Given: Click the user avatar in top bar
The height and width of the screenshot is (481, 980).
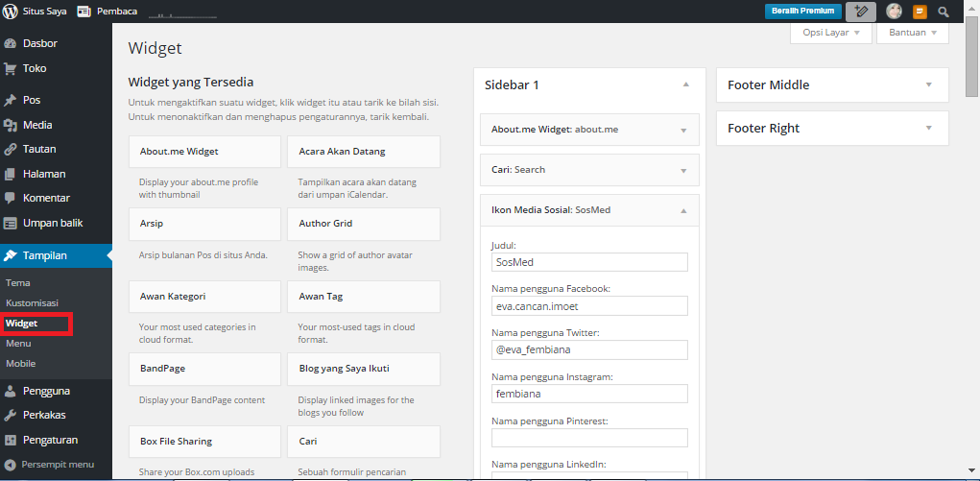Looking at the screenshot, I should point(894,12).
